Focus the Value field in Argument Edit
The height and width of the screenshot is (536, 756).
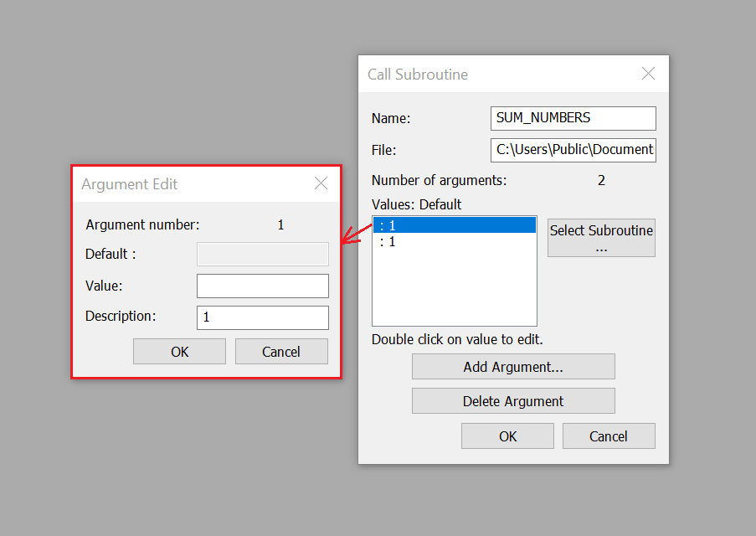coord(263,286)
